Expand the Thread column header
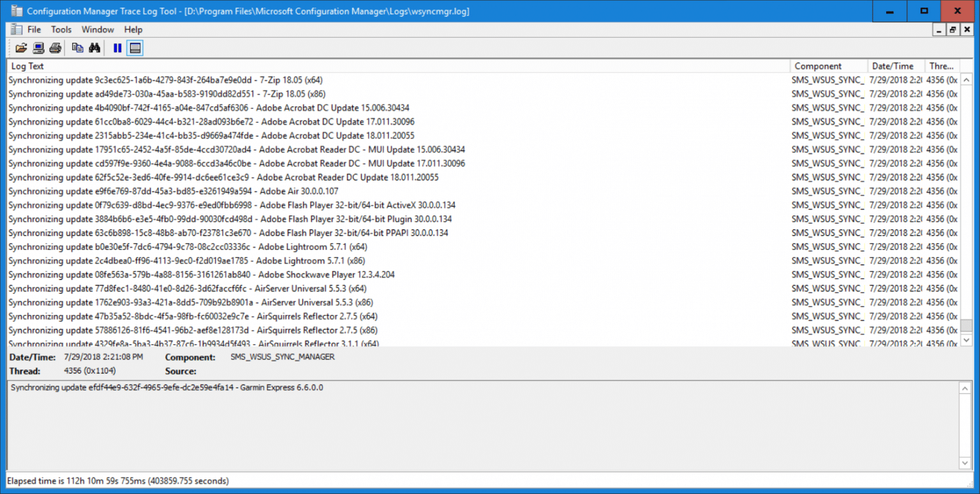 point(942,66)
